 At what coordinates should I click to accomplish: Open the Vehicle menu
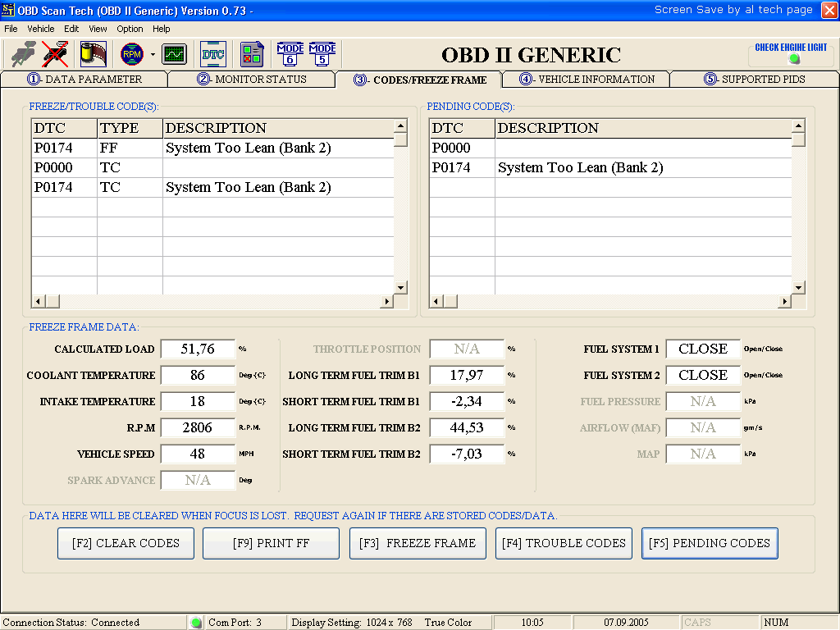tap(41, 29)
